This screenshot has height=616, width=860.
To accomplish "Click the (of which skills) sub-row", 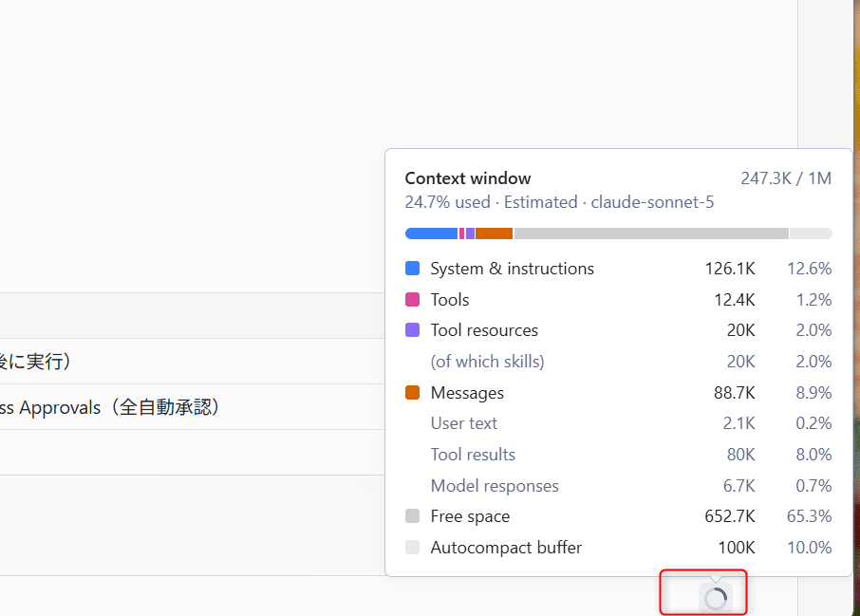I will pos(619,362).
